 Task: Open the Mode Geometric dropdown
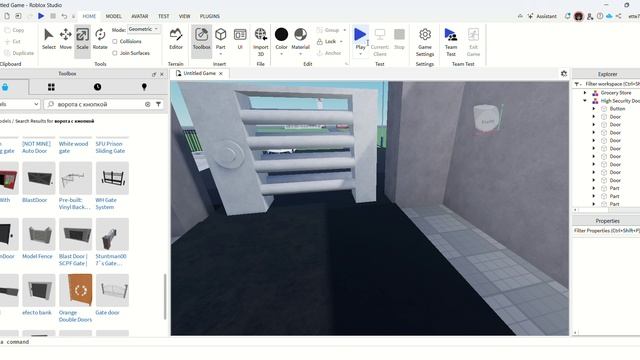point(143,29)
